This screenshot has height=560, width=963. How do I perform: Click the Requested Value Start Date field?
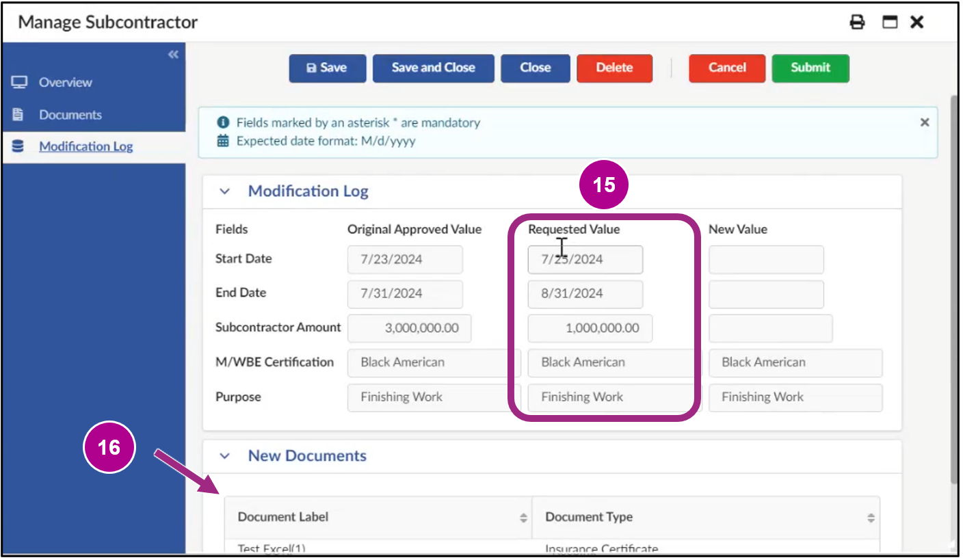[585, 260]
